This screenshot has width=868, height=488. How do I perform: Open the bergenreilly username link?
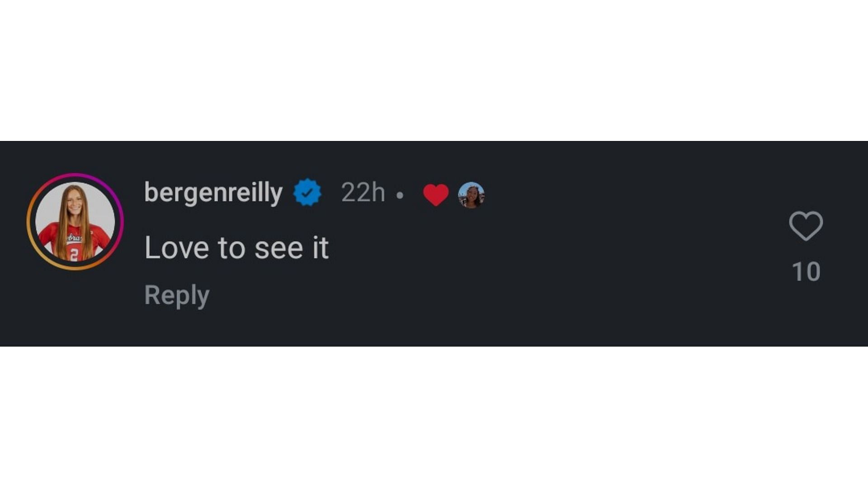[213, 193]
